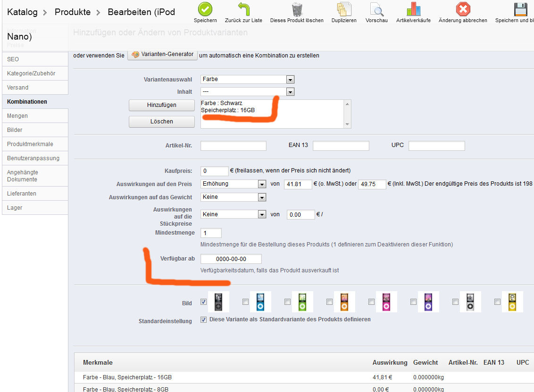
Task: Open Artikelverkäufe bar chart icon
Action: [413, 9]
